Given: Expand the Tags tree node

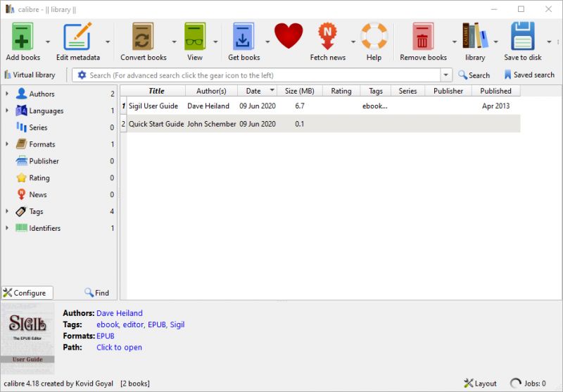Looking at the screenshot, I should (7, 211).
